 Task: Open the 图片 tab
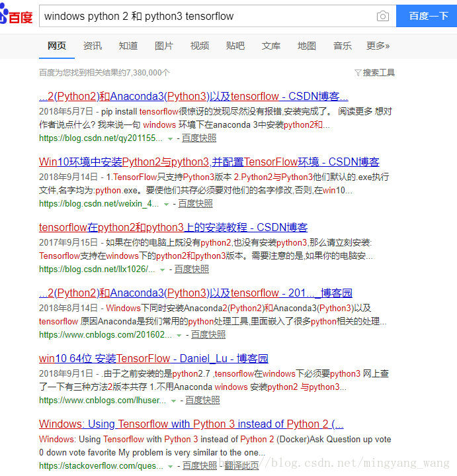point(164,46)
